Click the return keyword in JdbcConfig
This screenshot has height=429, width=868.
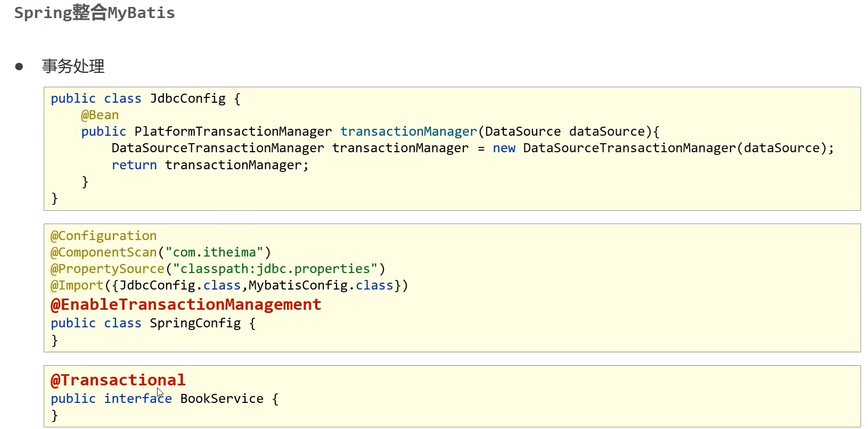134,165
